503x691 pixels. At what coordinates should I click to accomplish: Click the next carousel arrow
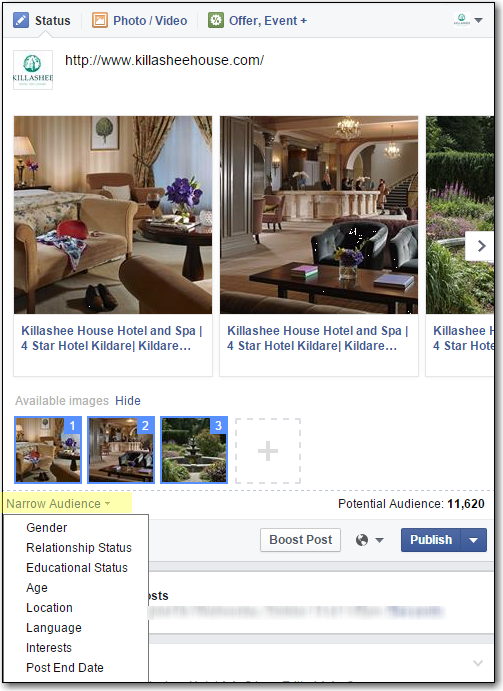481,246
